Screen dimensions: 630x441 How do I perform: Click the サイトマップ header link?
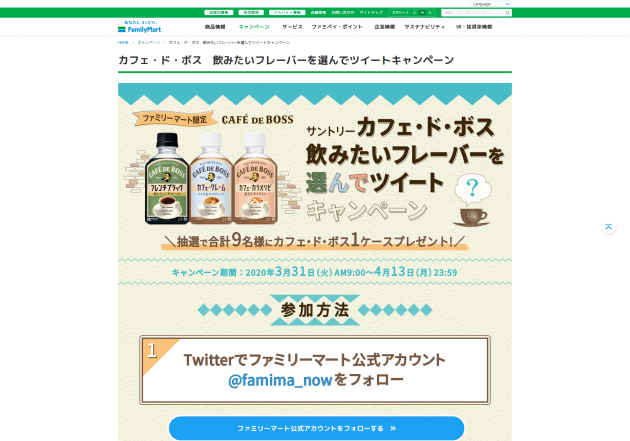[371, 13]
